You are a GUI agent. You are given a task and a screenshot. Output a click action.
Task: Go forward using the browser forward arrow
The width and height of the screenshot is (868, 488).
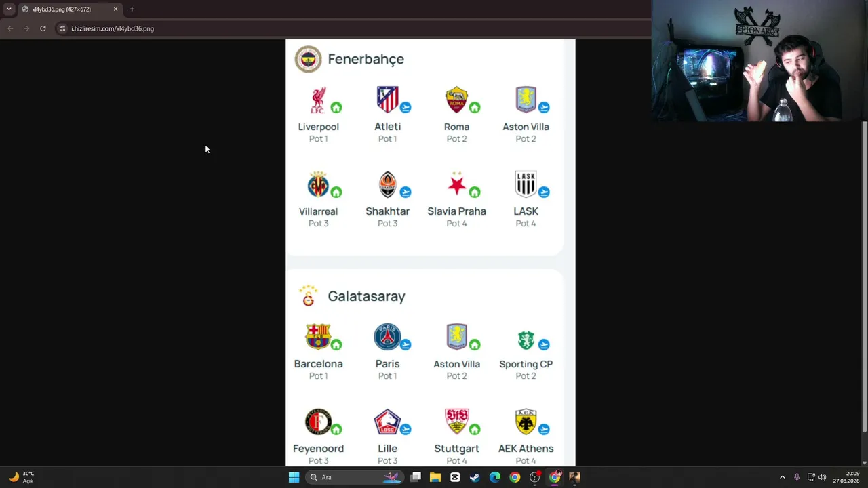tap(26, 28)
